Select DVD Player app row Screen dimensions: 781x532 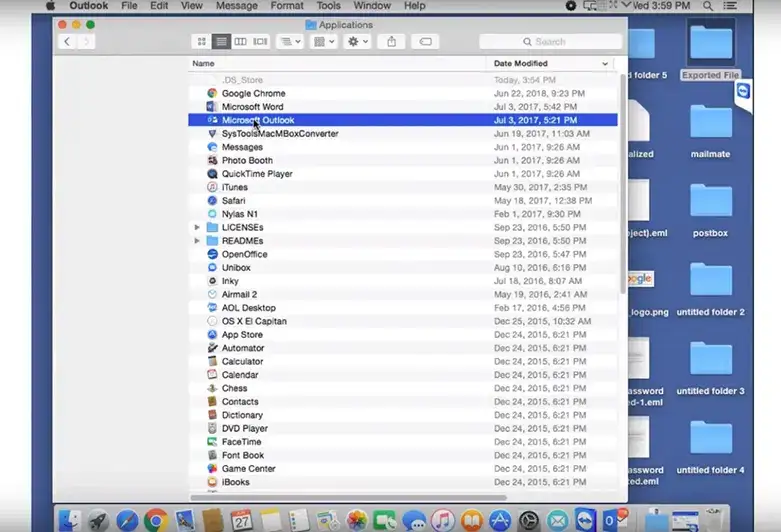(x=402, y=429)
